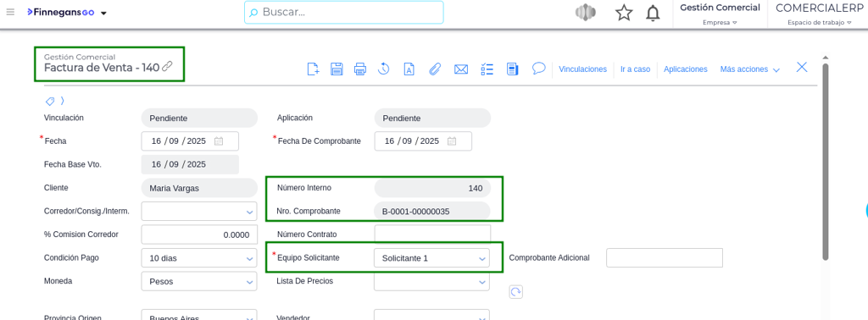Viewport: 868px width, 320px height.
Task: Open the document with letter A icon
Action: (409, 69)
